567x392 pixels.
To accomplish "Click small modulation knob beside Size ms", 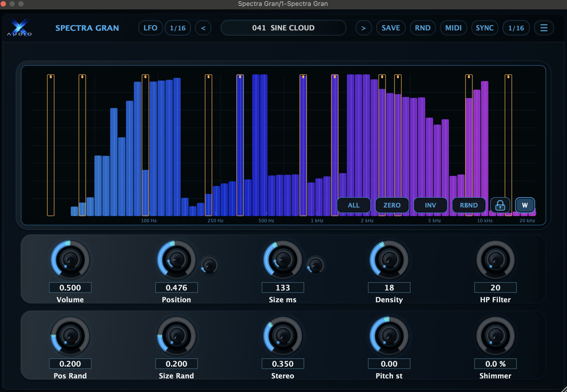I will point(315,265).
